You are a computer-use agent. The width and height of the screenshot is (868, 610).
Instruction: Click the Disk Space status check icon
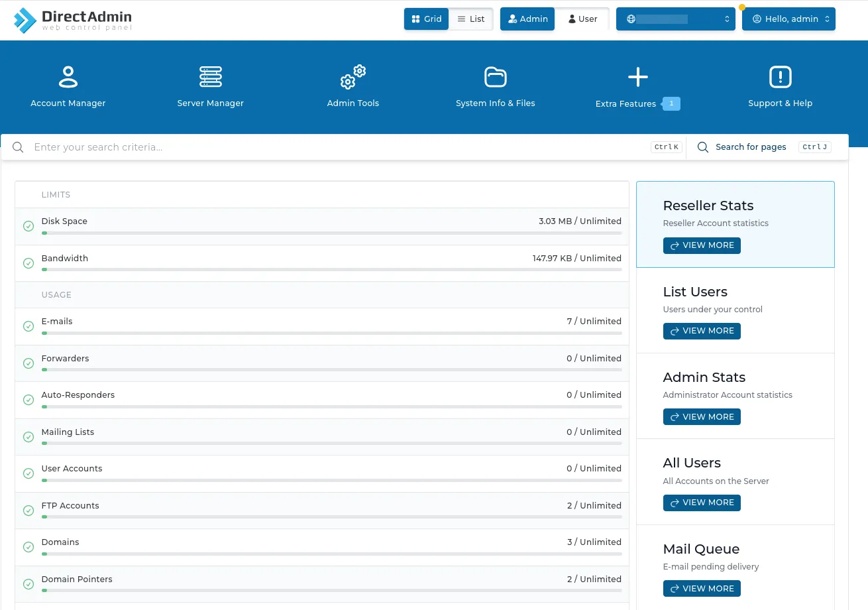pos(28,226)
